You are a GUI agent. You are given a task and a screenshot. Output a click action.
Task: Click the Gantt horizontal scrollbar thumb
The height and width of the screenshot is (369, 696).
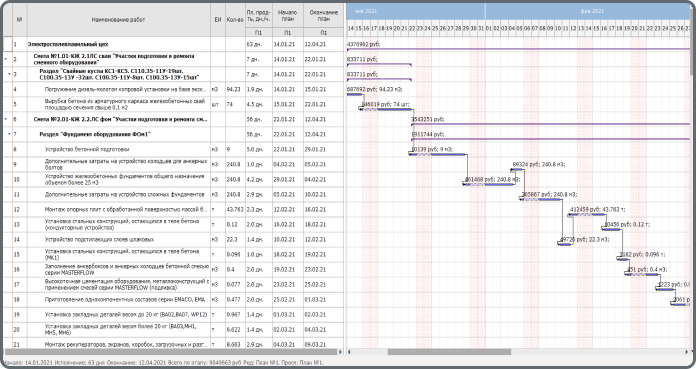click(449, 352)
